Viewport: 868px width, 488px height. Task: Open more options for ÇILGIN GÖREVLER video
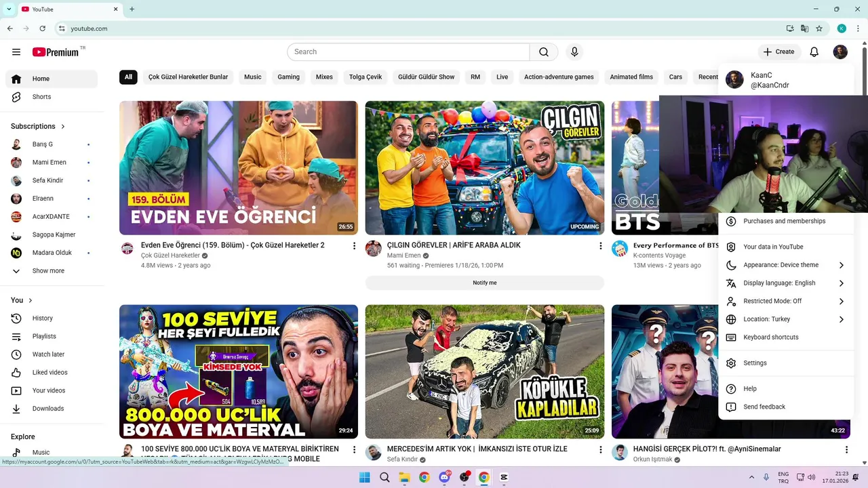pos(600,246)
